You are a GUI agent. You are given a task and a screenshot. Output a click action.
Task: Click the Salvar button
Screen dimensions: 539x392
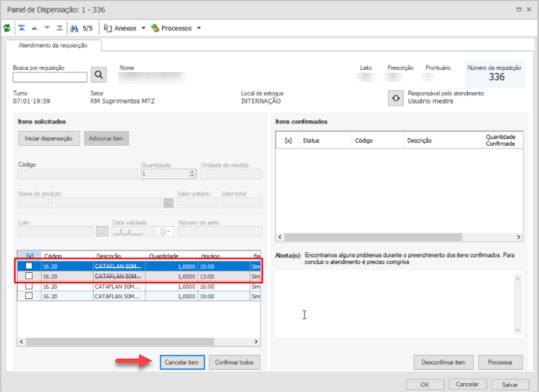coord(510,385)
